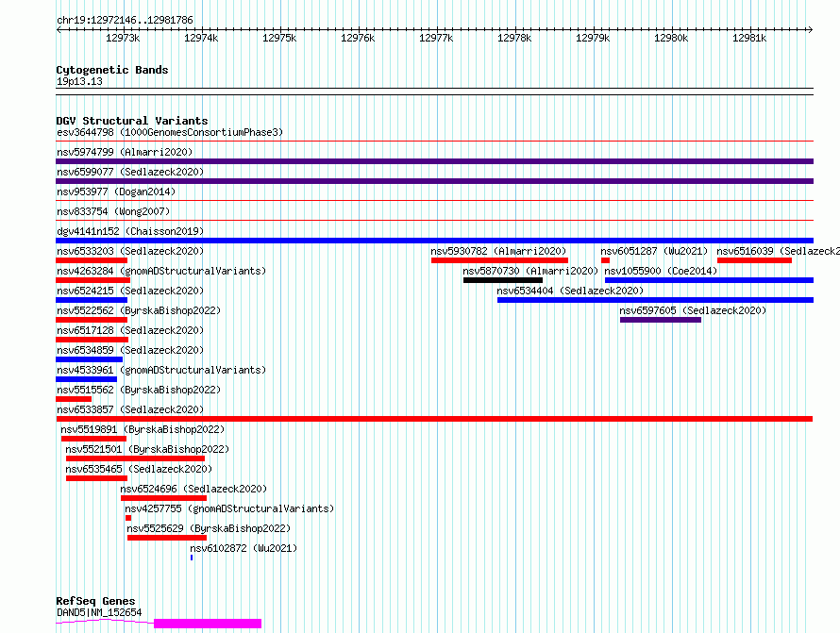
Task: Click the nsv6524215 (Sedlazeck2020) label
Action: (x=130, y=291)
